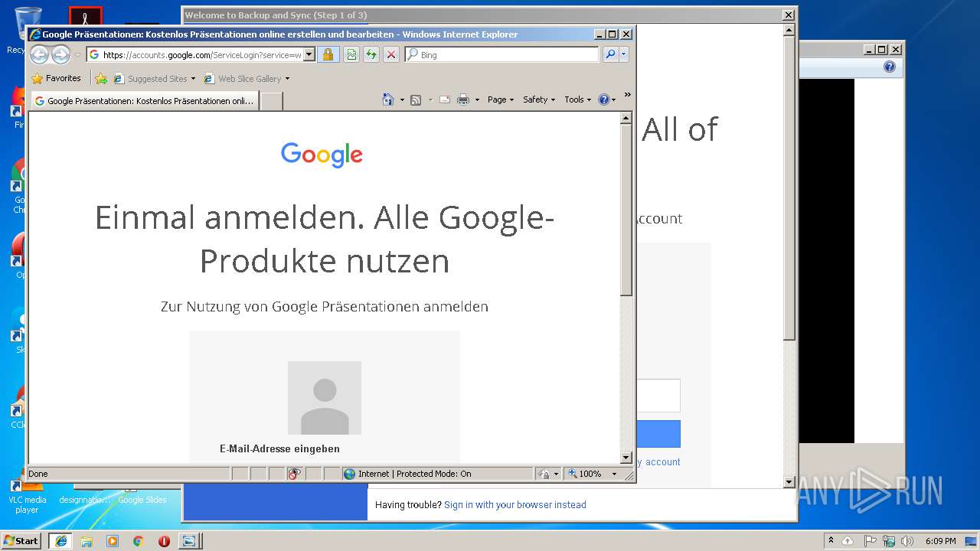The image size is (980, 551).
Task: Click the IE Help question mark icon
Action: 604,99
